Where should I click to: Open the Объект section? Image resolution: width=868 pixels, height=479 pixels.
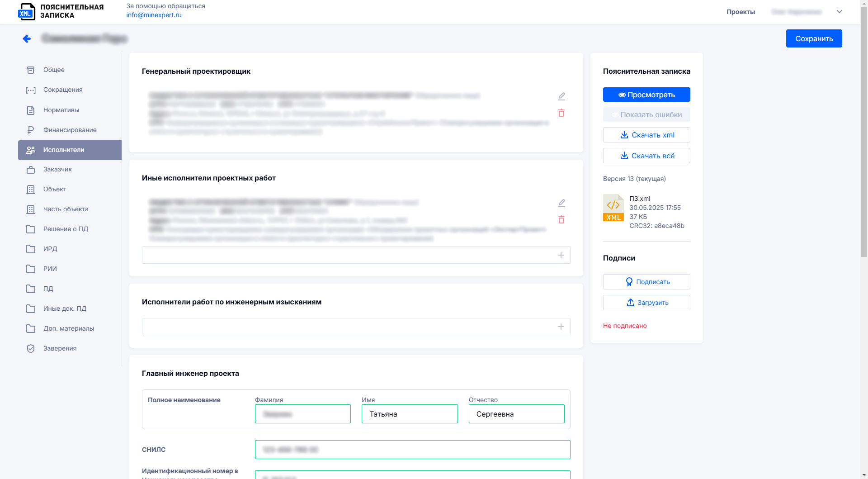tap(70, 189)
